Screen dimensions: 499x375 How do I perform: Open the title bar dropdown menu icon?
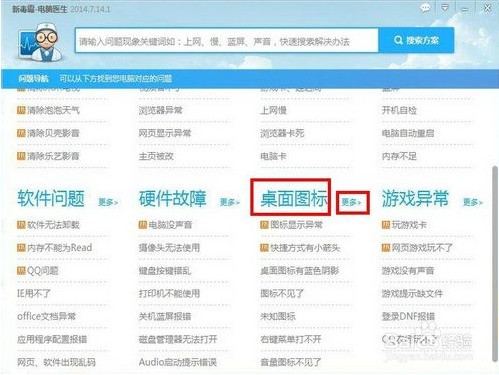pos(445,8)
